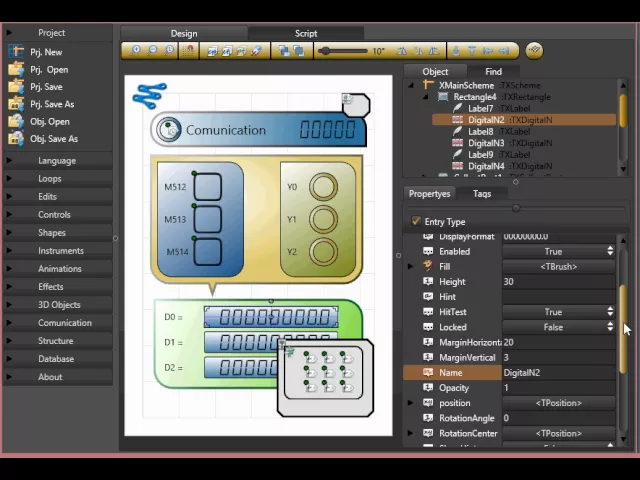
Task: Toggle the M514 square indicator on canvas
Action: (x=208, y=252)
